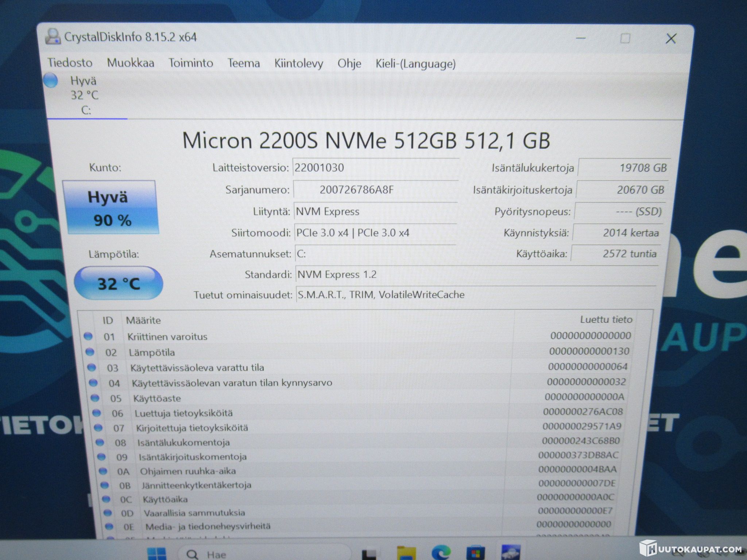Open Microsoft Store from taskbar
Image resolution: width=747 pixels, height=560 pixels.
point(475,553)
